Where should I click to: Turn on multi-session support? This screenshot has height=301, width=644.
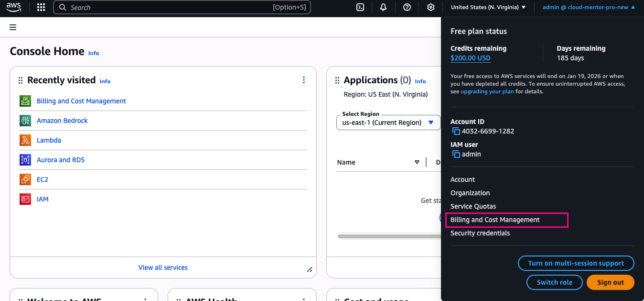[576, 263]
